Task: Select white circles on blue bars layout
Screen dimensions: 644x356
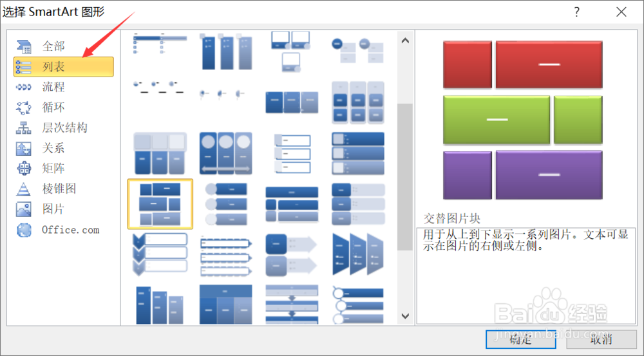Action: pos(357,306)
